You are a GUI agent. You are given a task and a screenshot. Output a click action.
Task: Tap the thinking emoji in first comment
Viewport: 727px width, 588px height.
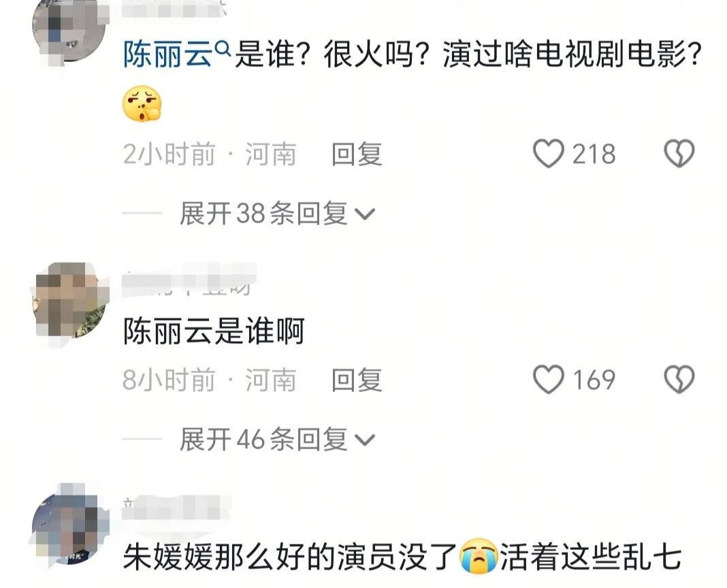[142, 104]
